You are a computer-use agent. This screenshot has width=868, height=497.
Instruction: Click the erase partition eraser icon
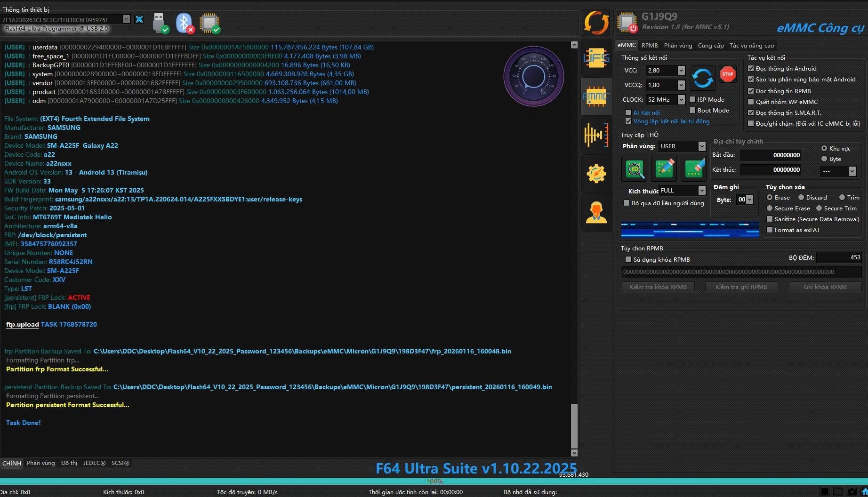click(x=694, y=168)
